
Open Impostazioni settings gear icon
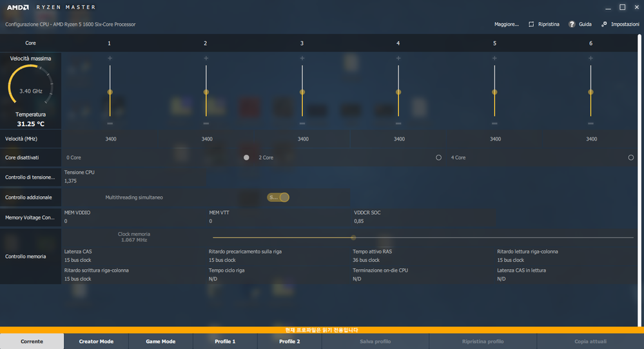(x=604, y=25)
